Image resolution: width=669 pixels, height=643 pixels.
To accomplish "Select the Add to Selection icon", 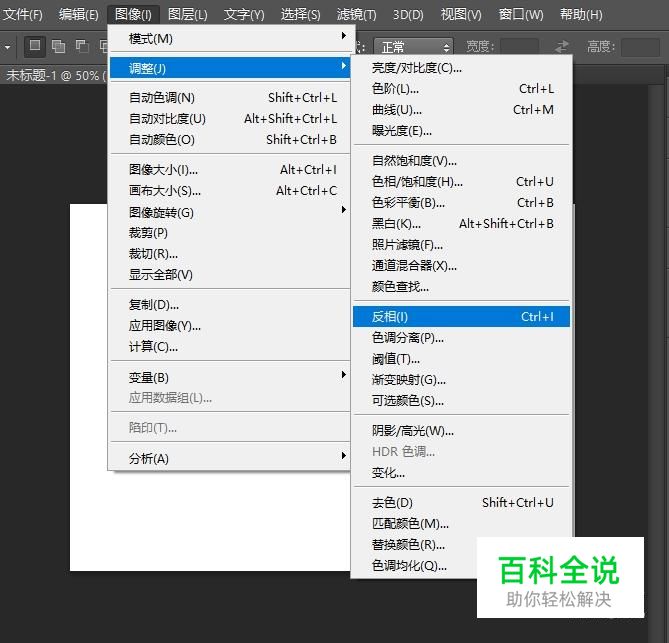I will coord(58,46).
